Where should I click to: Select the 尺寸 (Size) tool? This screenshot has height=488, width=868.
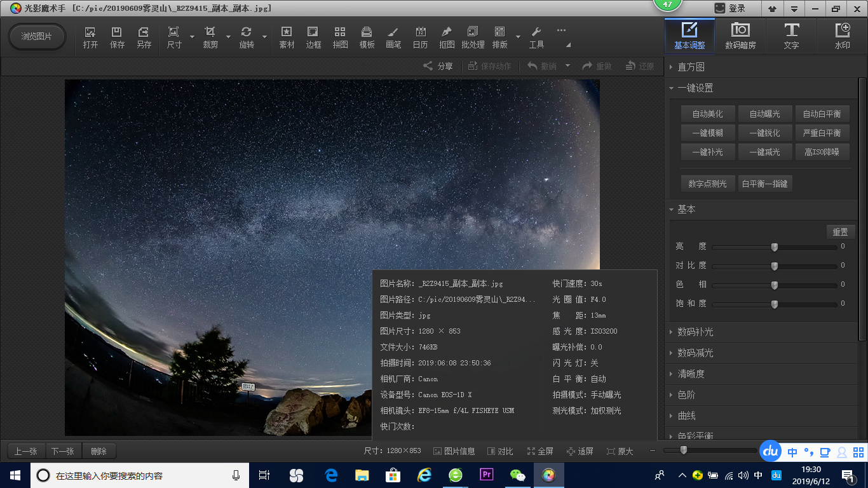click(x=173, y=37)
